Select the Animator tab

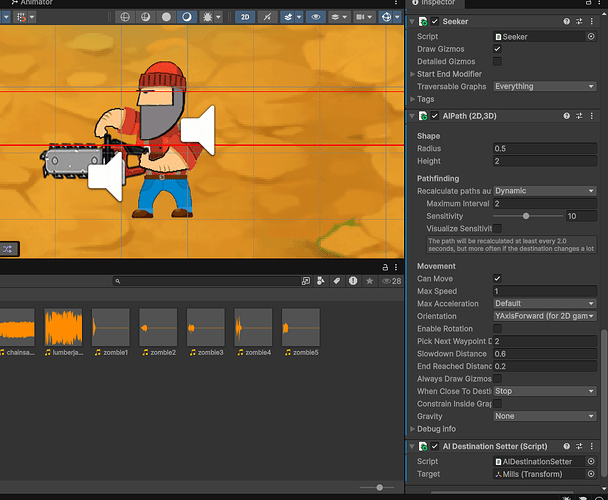coord(37,3)
